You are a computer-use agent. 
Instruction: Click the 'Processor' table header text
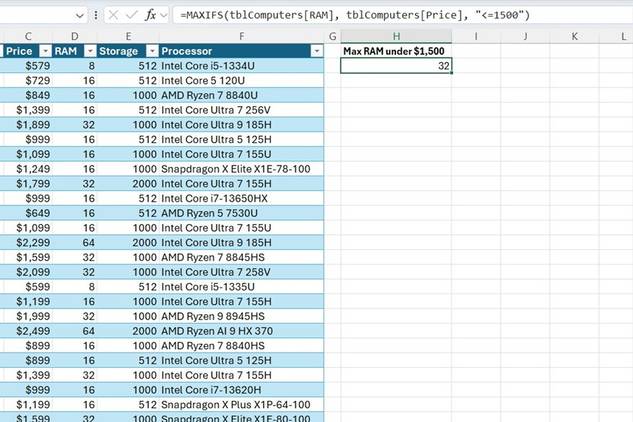(x=187, y=51)
